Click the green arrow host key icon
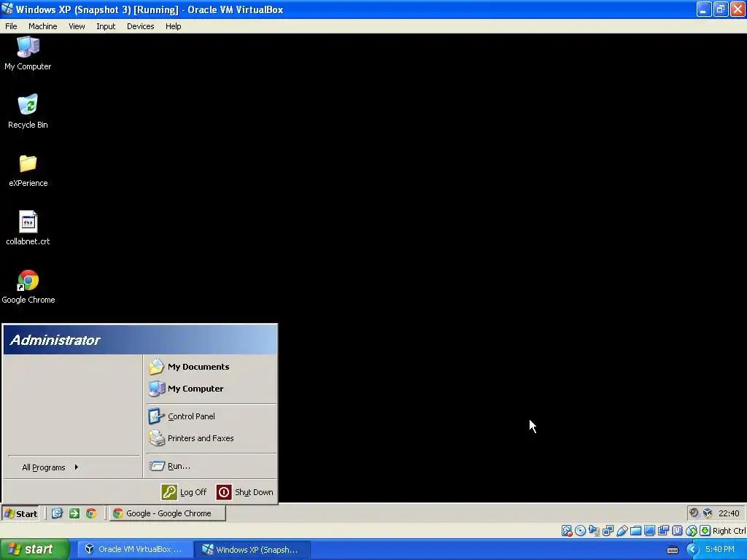This screenshot has width=747, height=560. pyautogui.click(x=705, y=531)
